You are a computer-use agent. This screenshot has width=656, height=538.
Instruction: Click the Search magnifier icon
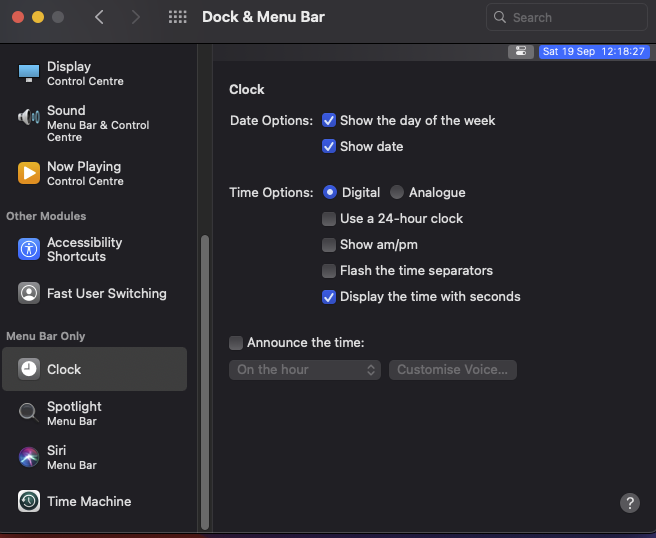[x=500, y=17]
